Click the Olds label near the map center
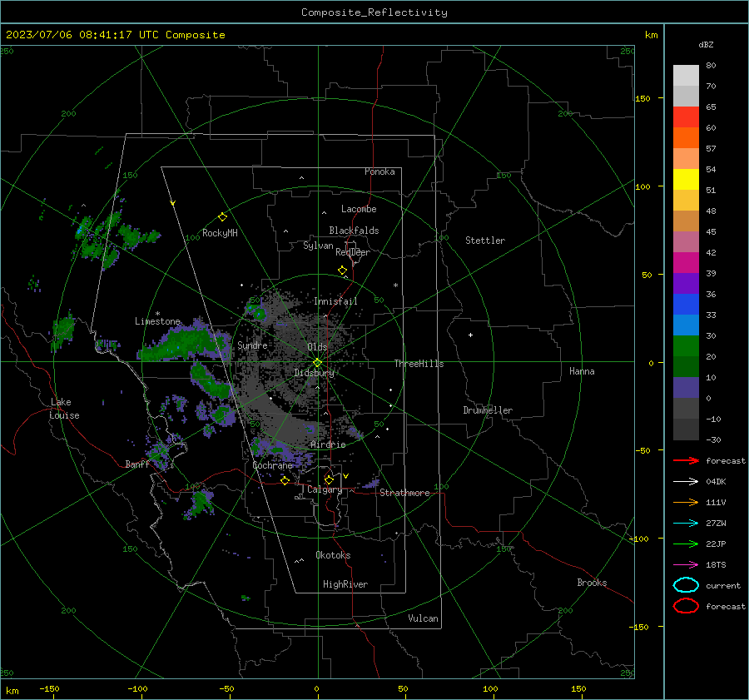749x700 pixels. (317, 347)
